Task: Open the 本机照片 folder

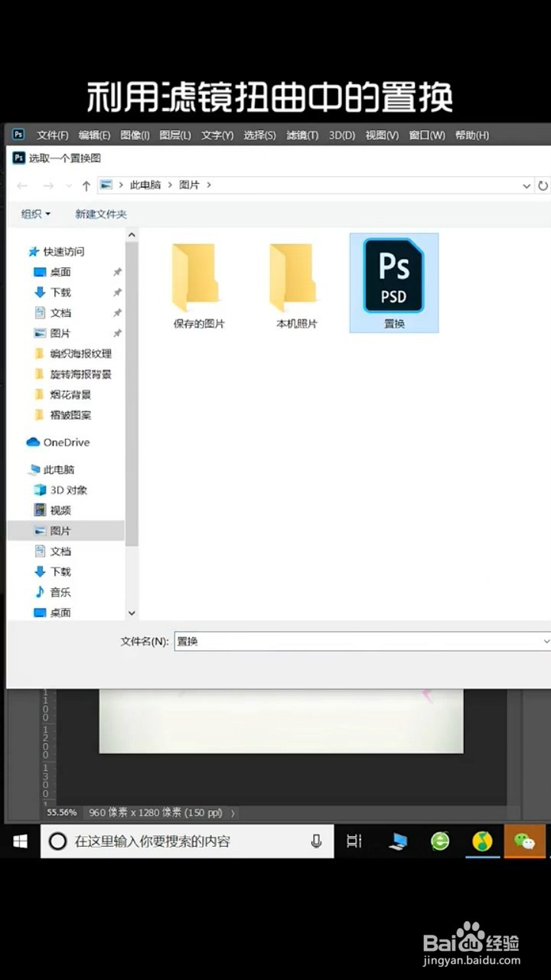Action: pos(297,284)
